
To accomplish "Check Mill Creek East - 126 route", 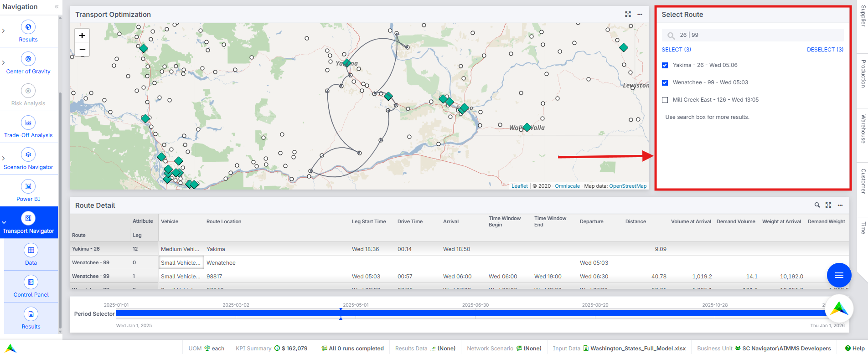I will point(665,100).
